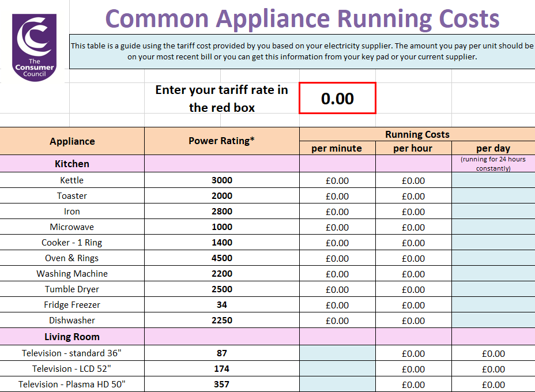Select the 'per minute' header cell
The image size is (535, 392).
tap(337, 148)
